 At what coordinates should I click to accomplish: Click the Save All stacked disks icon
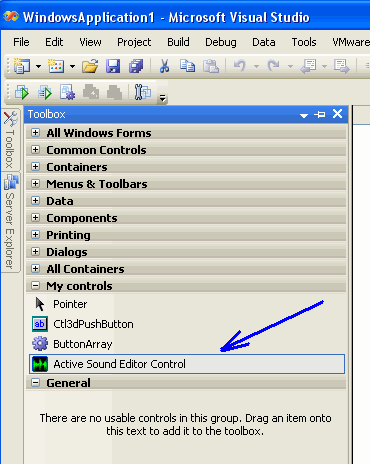[136, 66]
